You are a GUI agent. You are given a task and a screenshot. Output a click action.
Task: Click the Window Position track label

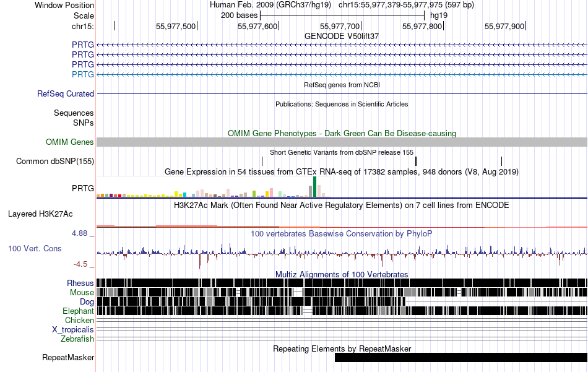(x=64, y=5)
